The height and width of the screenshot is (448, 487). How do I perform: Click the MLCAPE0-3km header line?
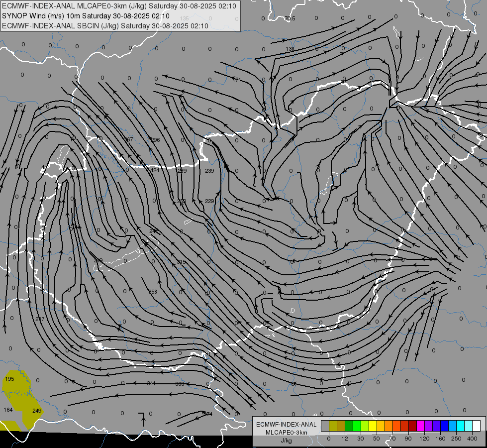(119, 6)
